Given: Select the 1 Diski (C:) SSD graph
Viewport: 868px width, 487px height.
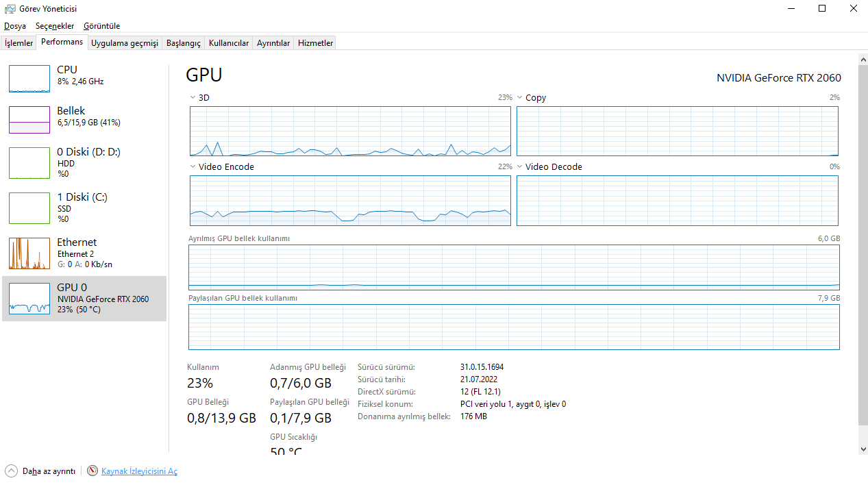Looking at the screenshot, I should click(29, 208).
